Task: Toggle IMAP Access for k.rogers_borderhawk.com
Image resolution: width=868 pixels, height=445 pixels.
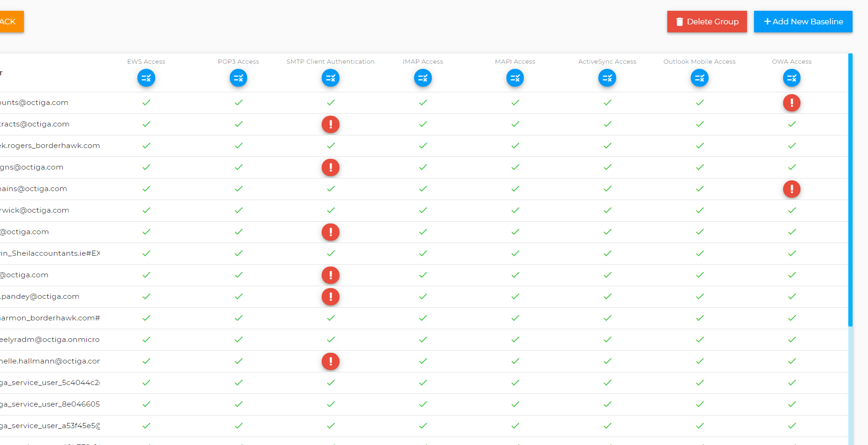Action: pyautogui.click(x=423, y=146)
